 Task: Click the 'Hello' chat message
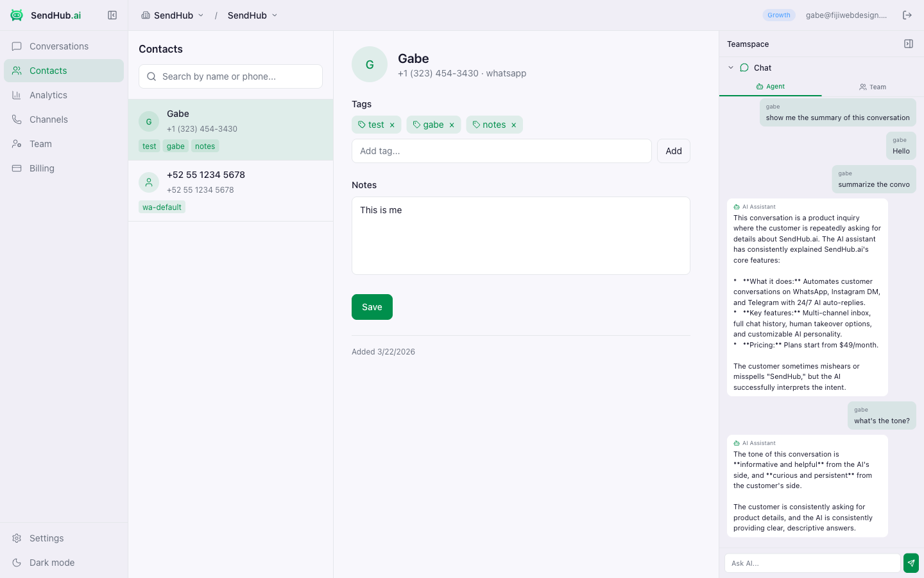901,146
